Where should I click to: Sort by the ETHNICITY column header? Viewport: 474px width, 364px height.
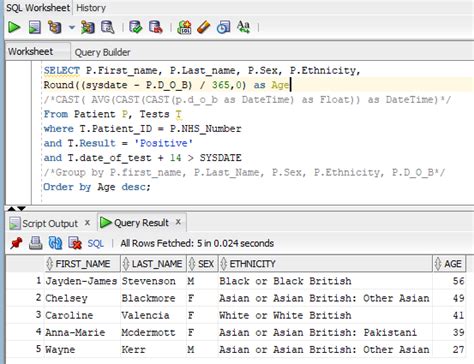[325, 264]
